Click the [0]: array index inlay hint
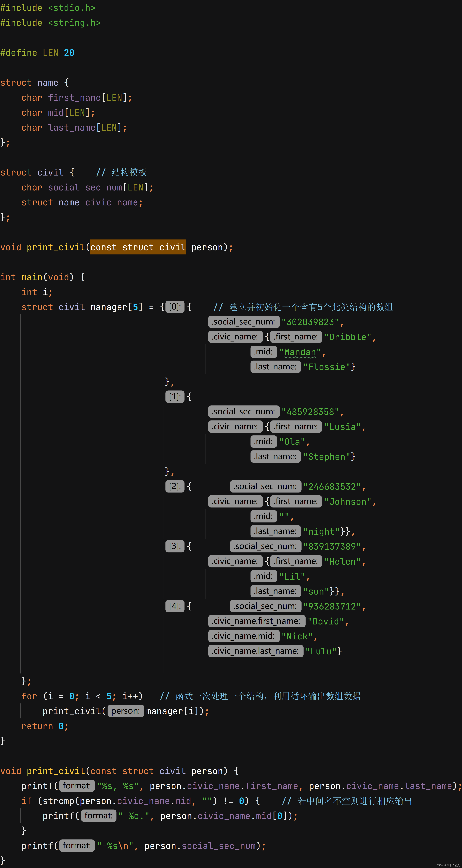 [175, 307]
